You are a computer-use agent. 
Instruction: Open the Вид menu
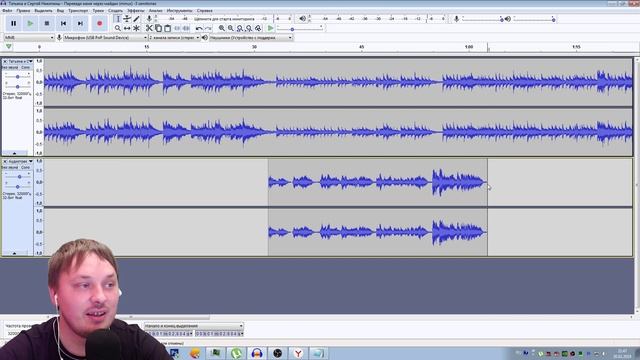click(x=60, y=11)
